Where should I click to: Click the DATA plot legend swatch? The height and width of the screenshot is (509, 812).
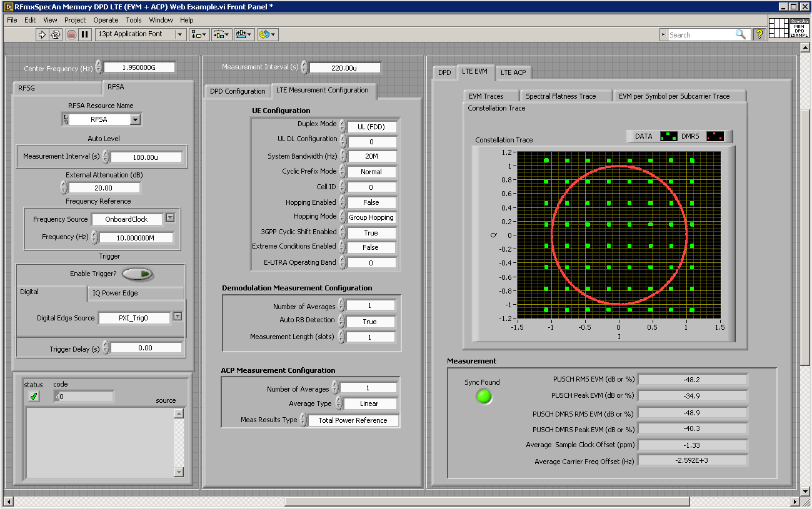pos(668,136)
